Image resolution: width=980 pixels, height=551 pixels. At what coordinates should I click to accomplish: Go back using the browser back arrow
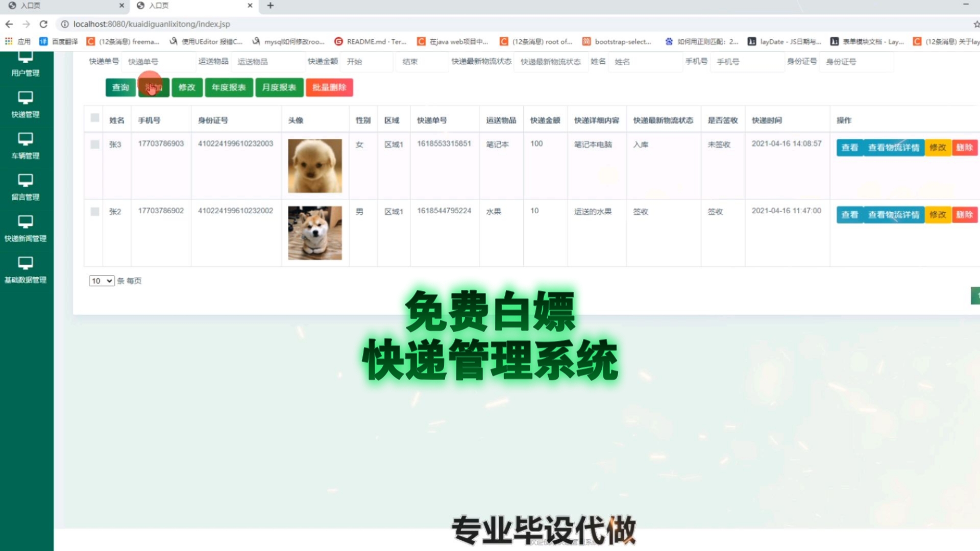tap(9, 23)
